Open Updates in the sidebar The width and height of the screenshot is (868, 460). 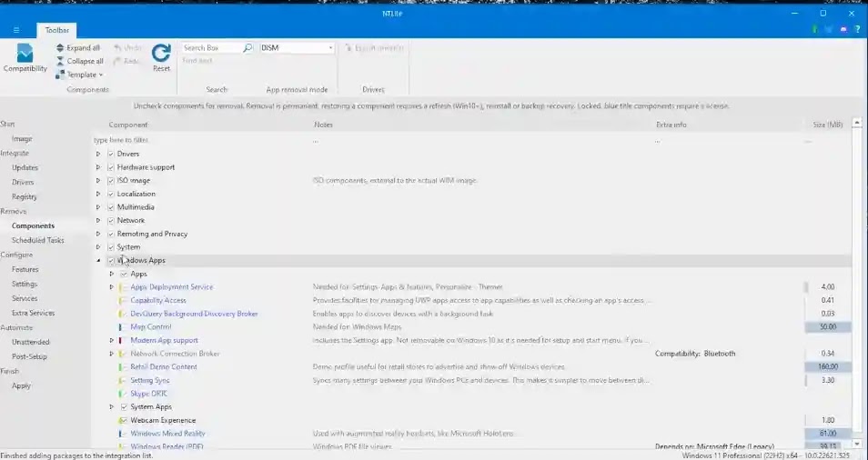(25, 167)
